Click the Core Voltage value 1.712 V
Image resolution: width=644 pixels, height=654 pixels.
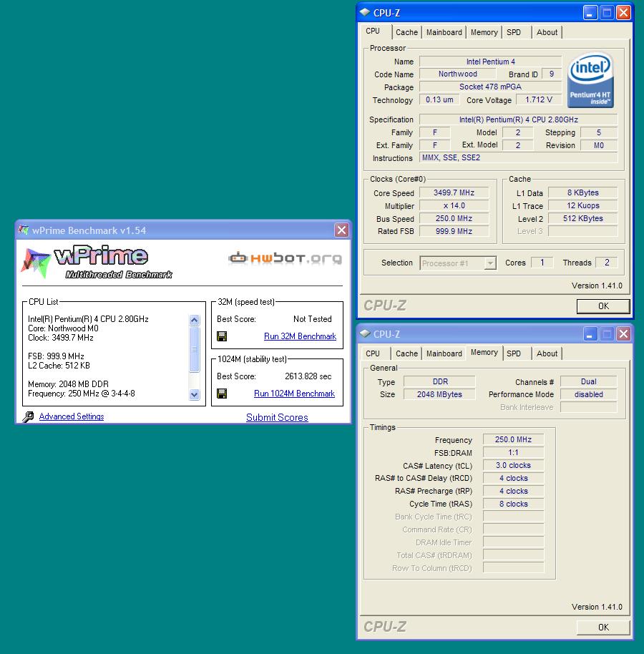tap(539, 99)
